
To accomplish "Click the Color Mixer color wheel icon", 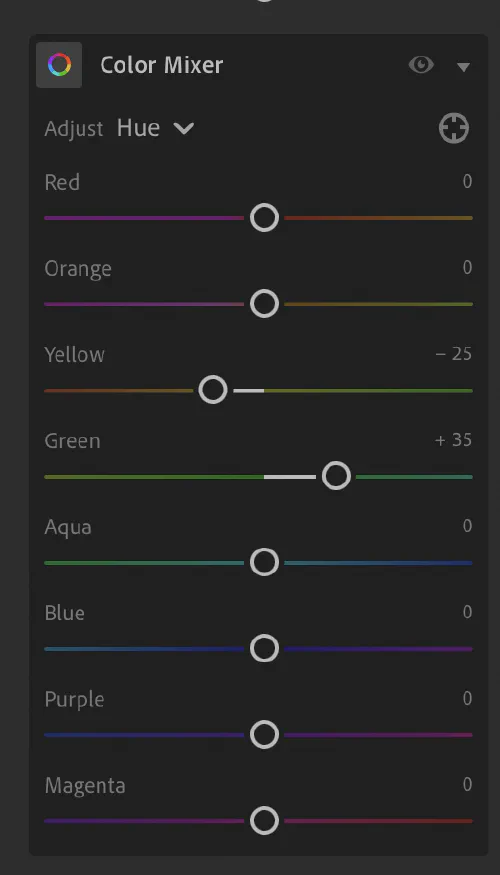I will pos(59,65).
